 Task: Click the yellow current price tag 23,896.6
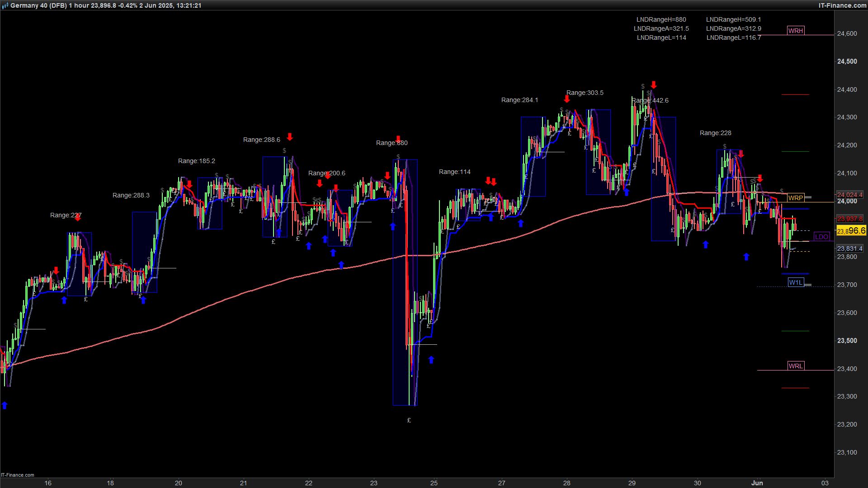[851, 231]
